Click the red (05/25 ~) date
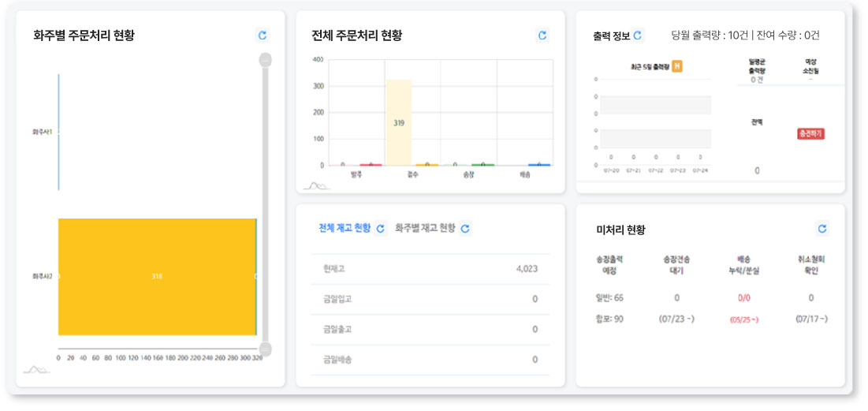The image size is (868, 411). pos(743,320)
